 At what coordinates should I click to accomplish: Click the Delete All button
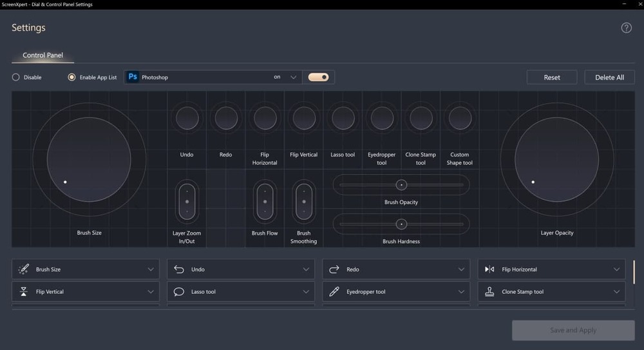609,77
